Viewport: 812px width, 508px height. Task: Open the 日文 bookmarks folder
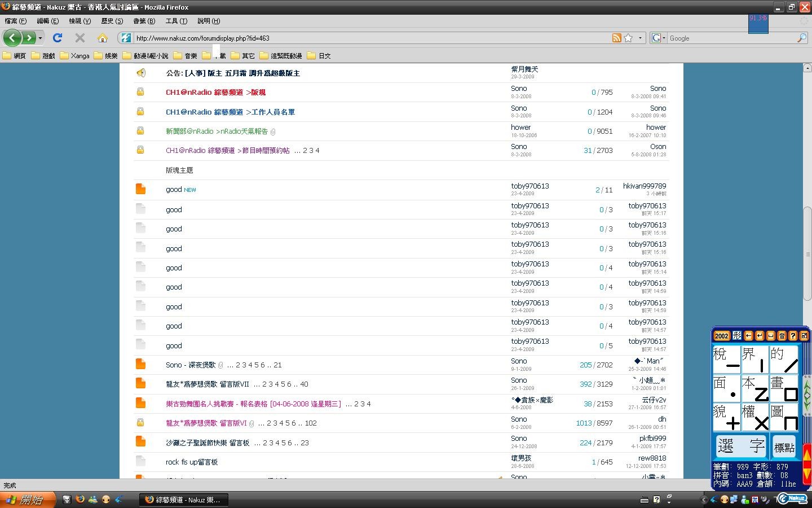(319, 55)
